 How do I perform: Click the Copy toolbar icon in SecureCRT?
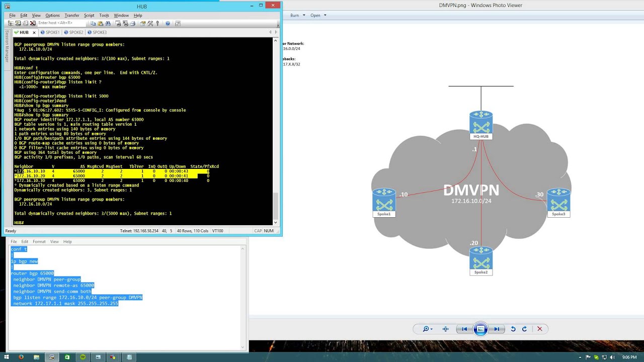pyautogui.click(x=93, y=23)
